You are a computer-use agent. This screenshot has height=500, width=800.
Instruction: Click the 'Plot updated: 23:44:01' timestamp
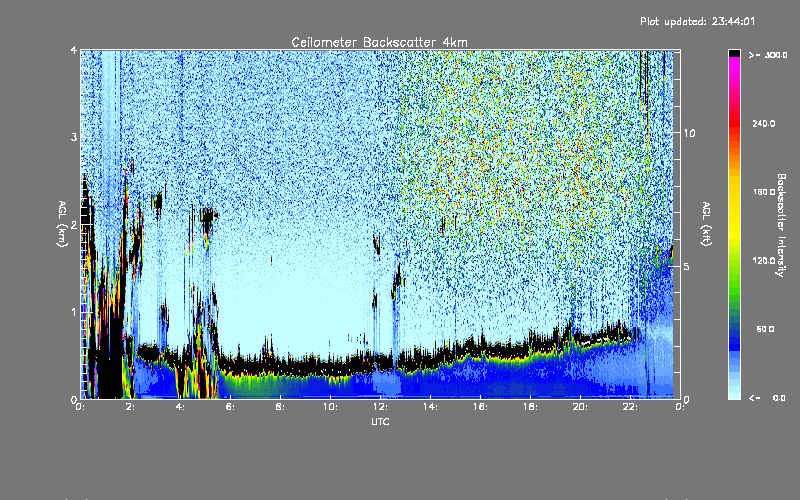pos(697,21)
